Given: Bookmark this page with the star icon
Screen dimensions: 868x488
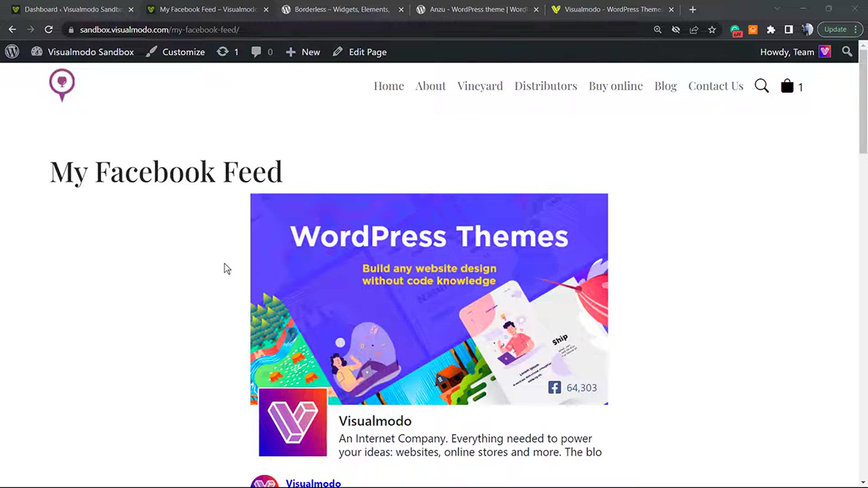Looking at the screenshot, I should [712, 29].
